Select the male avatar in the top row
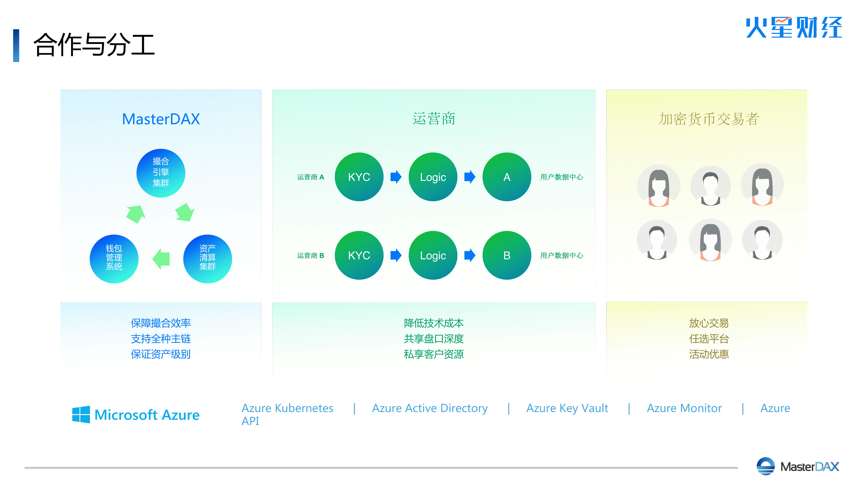Image resolution: width=868 pixels, height=488 pixels. pos(710,186)
